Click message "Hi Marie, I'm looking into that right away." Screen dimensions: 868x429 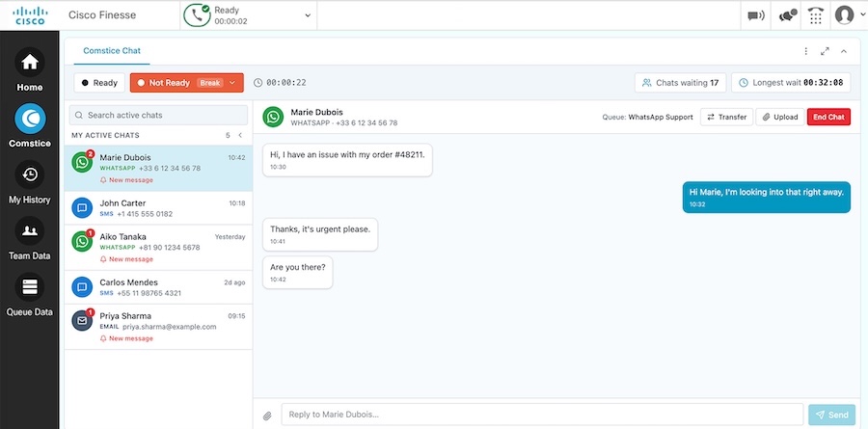[766, 197]
